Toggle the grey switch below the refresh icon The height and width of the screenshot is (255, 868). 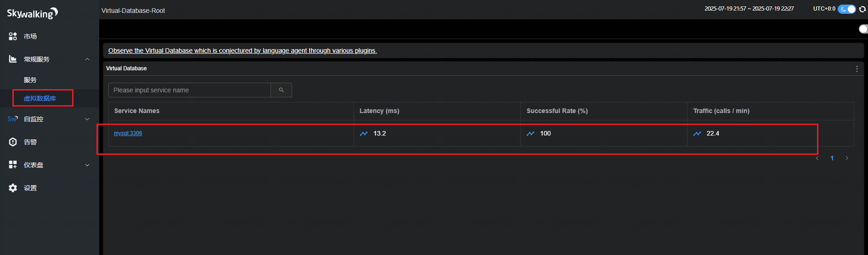[x=863, y=29]
